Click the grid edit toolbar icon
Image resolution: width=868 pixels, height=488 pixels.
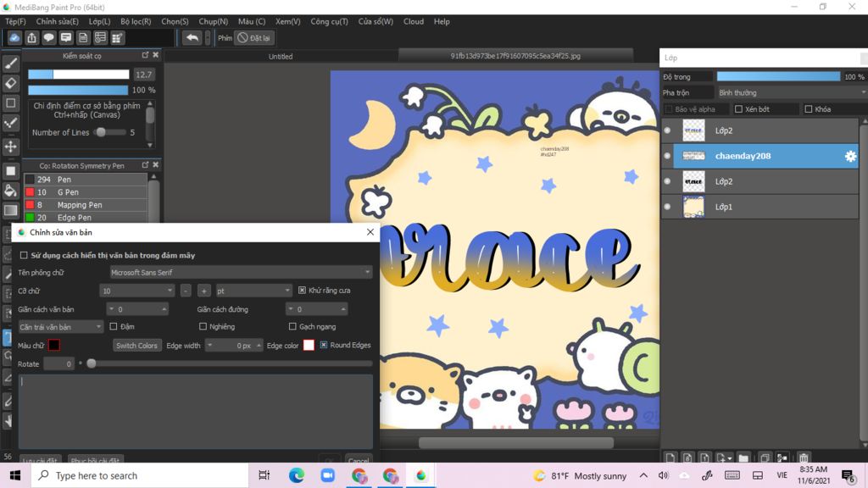pos(117,37)
